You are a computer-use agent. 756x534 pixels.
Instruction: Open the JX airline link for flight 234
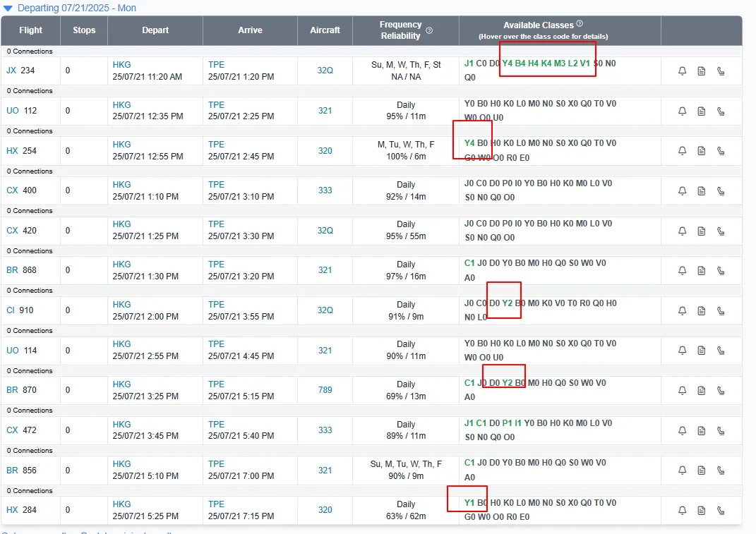11,70
